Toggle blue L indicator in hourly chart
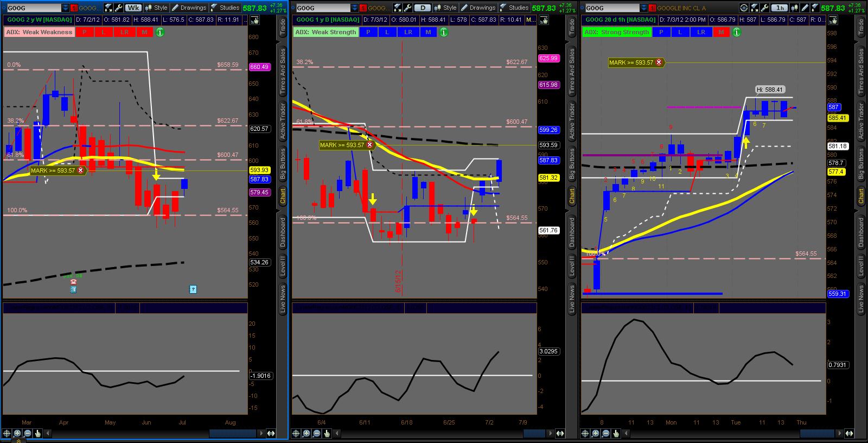The image size is (868, 443). [x=680, y=32]
